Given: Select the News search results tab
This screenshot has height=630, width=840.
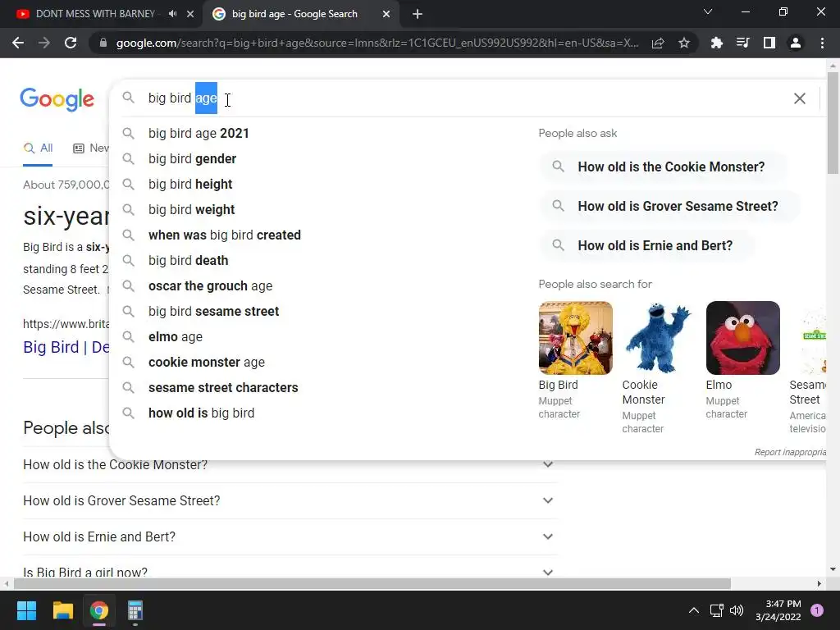Looking at the screenshot, I should [x=91, y=148].
